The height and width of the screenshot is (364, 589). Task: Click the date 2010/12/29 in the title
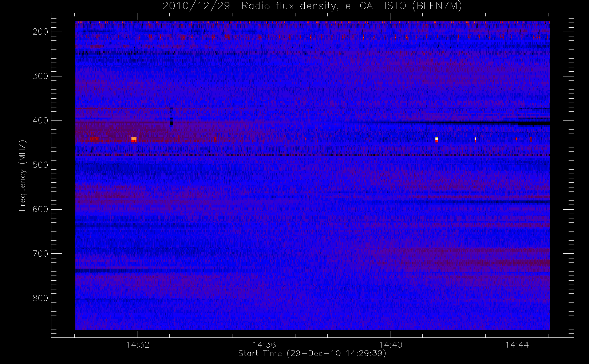pyautogui.click(x=196, y=6)
